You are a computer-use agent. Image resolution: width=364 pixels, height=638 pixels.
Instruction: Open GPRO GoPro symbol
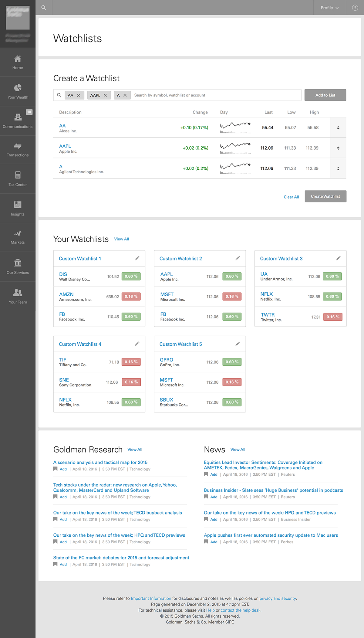point(167,360)
